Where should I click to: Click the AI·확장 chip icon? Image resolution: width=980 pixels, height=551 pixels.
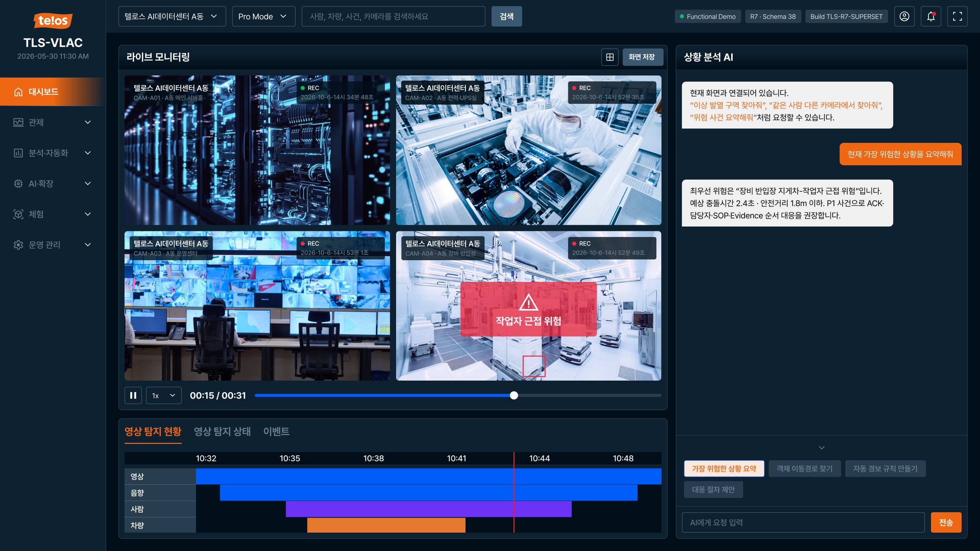(18, 184)
